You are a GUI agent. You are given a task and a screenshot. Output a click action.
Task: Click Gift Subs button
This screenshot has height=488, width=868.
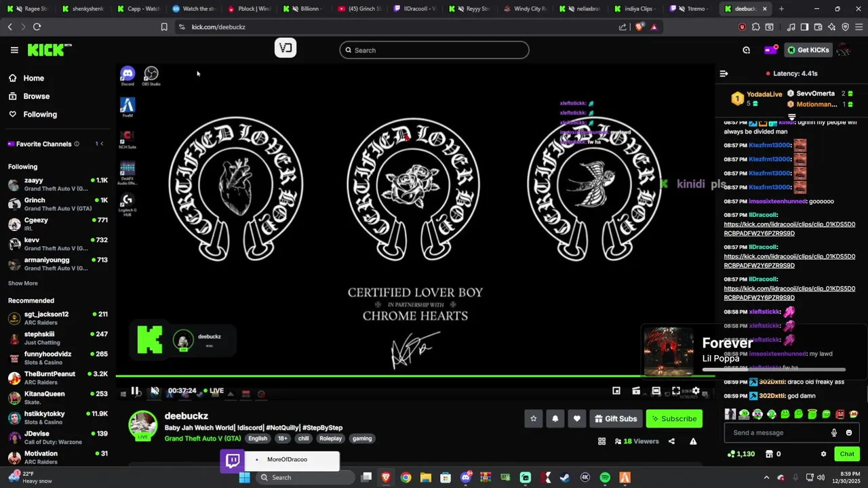616,419
